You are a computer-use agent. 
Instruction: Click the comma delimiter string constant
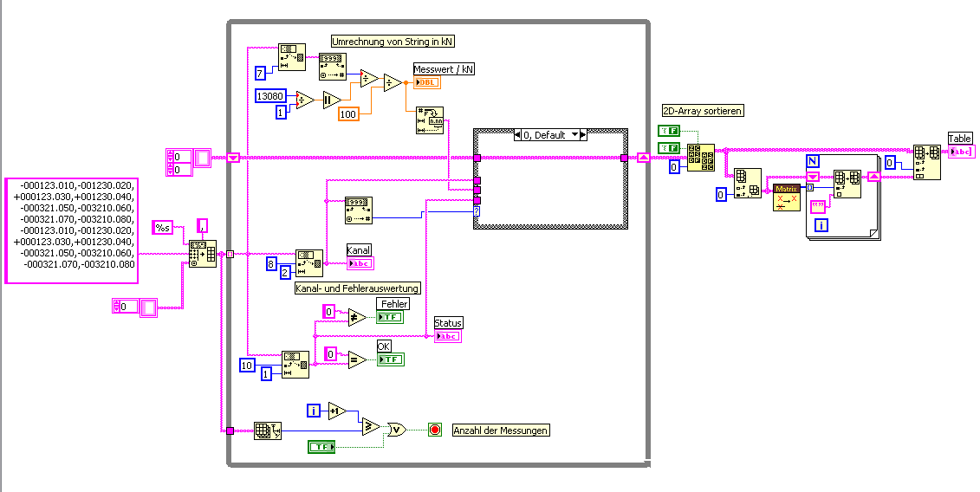click(x=202, y=226)
